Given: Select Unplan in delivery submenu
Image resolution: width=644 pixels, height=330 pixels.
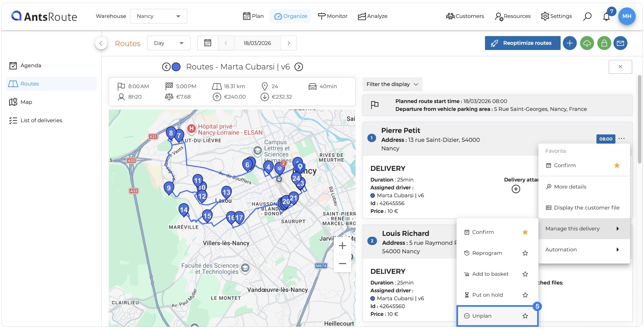Looking at the screenshot, I should [482, 316].
